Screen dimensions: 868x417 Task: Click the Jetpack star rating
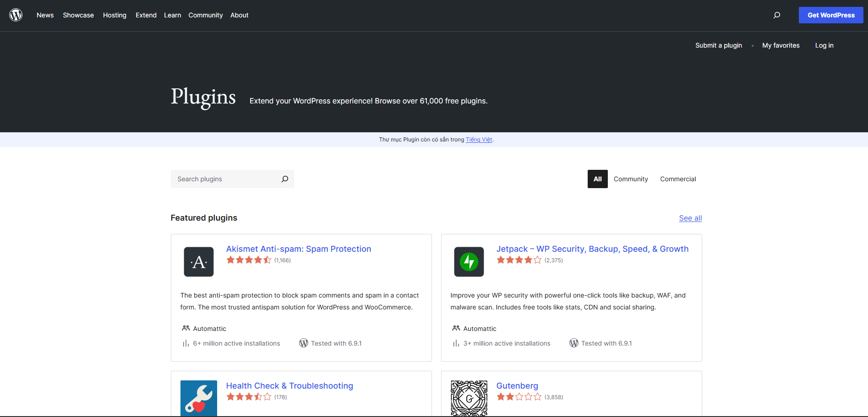[519, 260]
